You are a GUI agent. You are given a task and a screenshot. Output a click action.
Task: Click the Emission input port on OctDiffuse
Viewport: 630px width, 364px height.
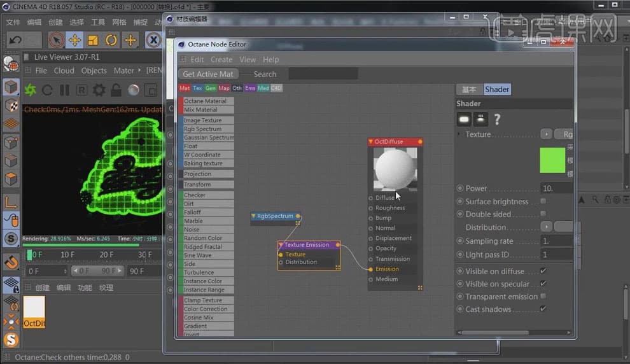pyautogui.click(x=370, y=269)
